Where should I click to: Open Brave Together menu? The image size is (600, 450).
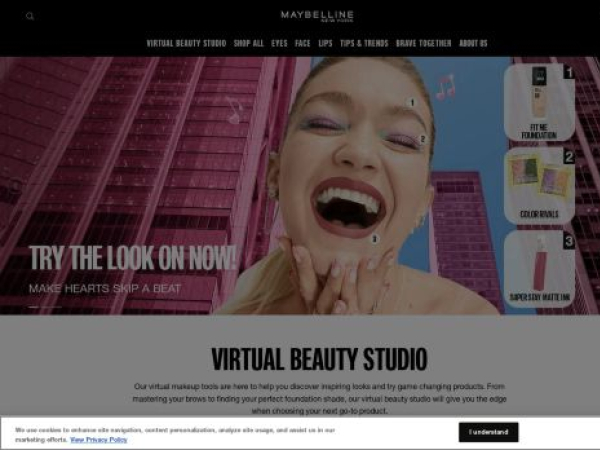[x=424, y=43]
